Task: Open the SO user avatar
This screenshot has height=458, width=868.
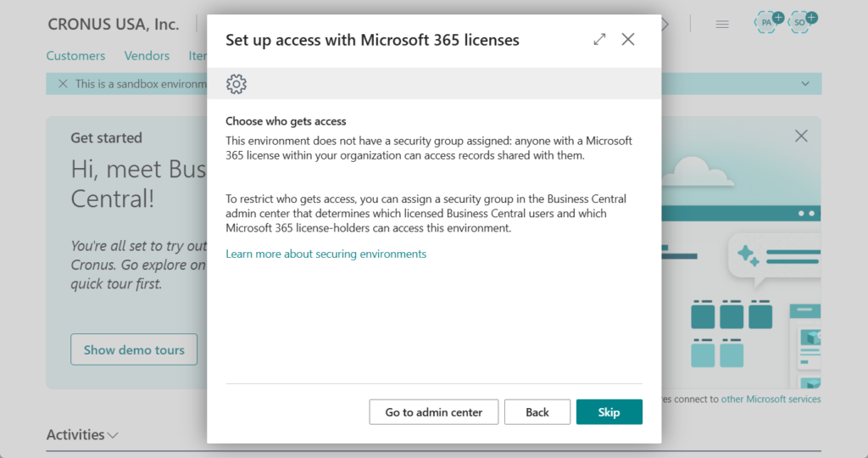Action: click(x=801, y=23)
